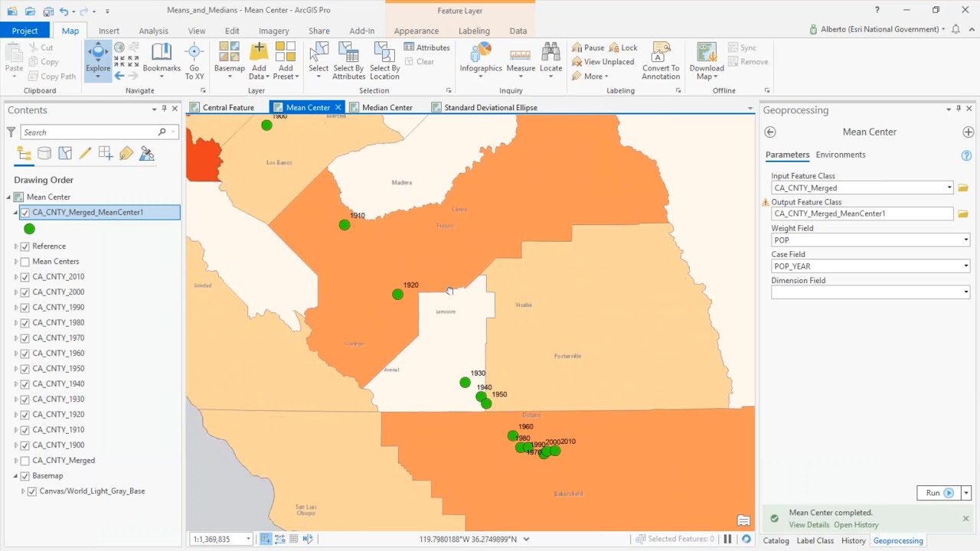Open the Central Feature map tab
This screenshot has height=551, width=980.
(228, 108)
